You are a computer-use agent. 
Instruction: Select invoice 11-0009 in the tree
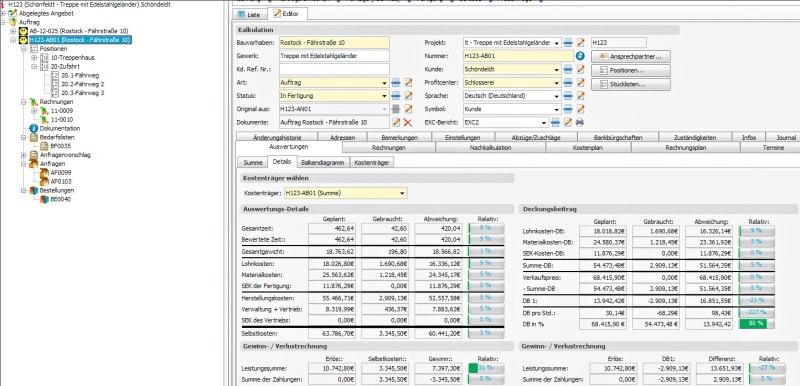(62, 111)
